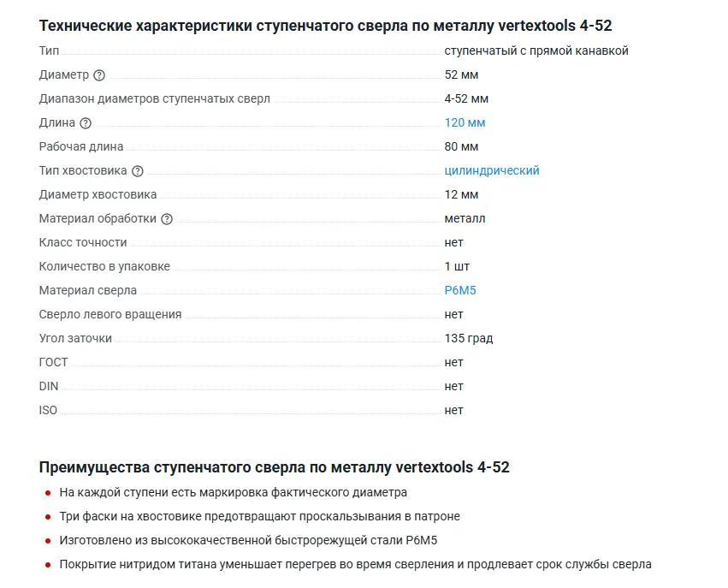Viewport: 728px width, 588px height.
Task: Click the bullet about покрытие нитридом титана
Action: [355, 564]
